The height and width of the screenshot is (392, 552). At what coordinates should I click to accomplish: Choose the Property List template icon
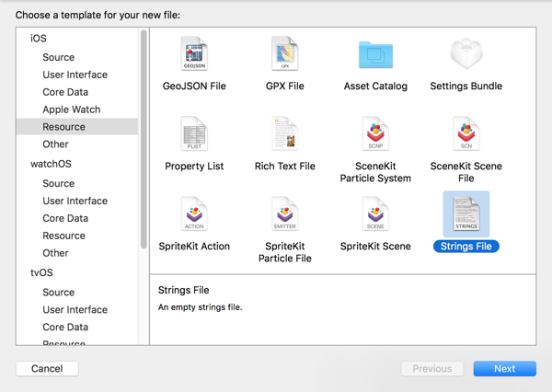(x=194, y=135)
